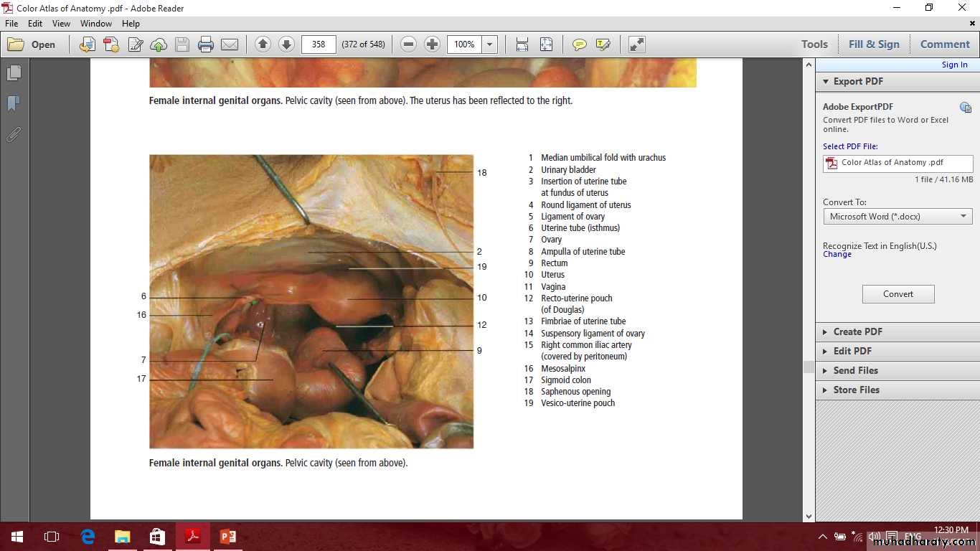Viewport: 980px width, 551px height.
Task: Click the Print file icon
Action: (206, 44)
